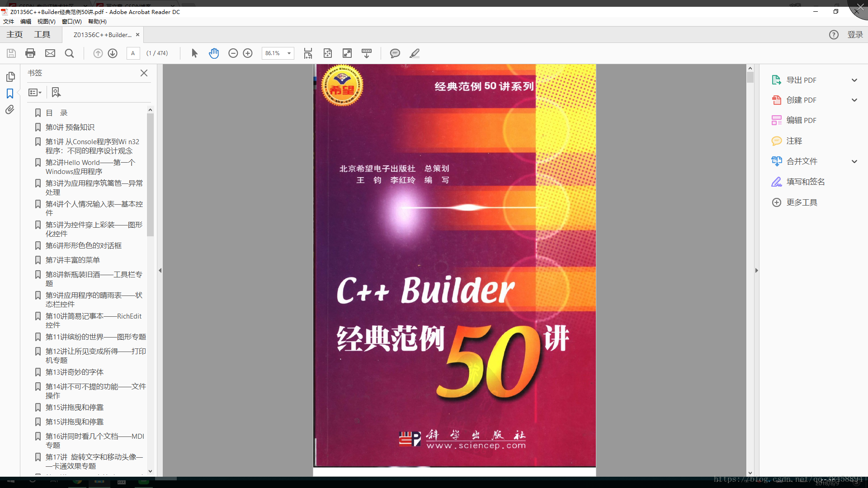Open bookmark 第2讲Hello World
Image resolution: width=868 pixels, height=488 pixels.
90,167
